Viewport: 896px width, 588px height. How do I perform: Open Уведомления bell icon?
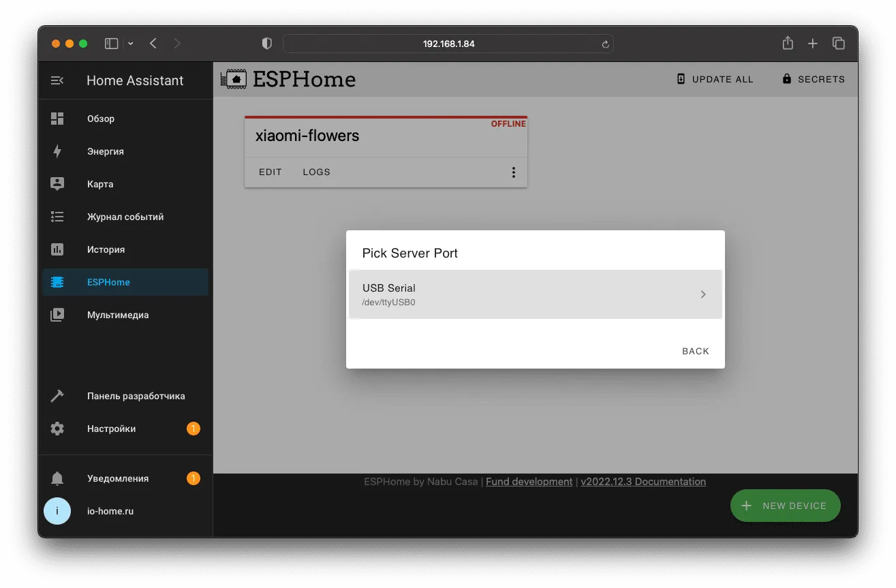[x=57, y=478]
